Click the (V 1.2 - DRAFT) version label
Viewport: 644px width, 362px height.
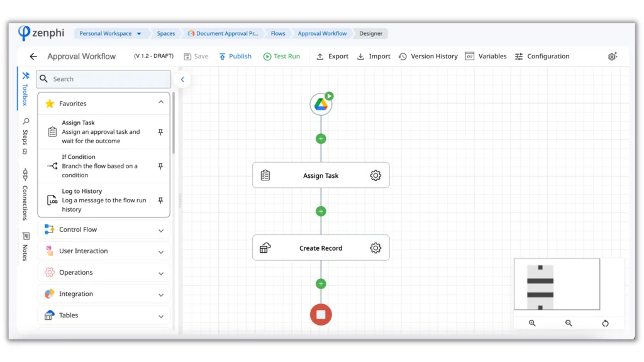point(153,56)
